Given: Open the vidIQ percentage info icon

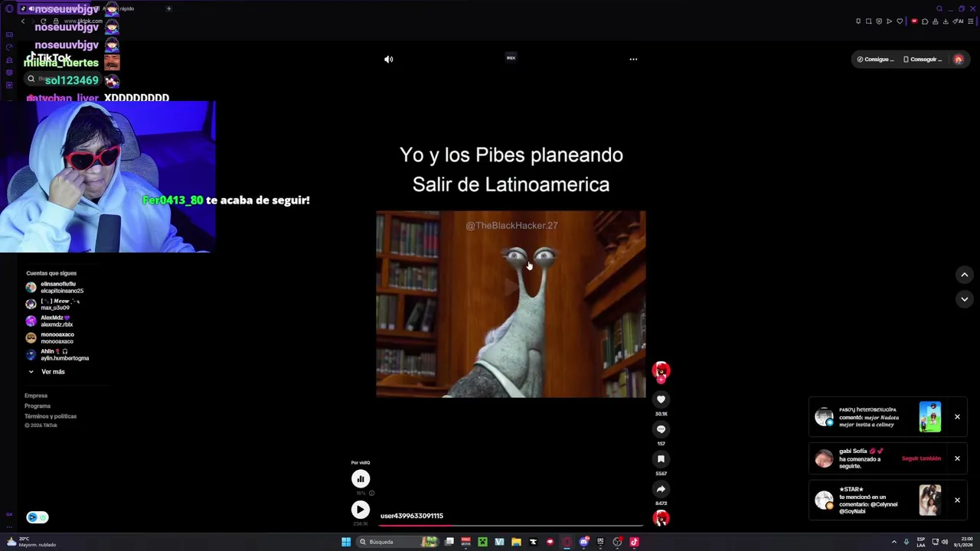Looking at the screenshot, I should click(x=372, y=494).
